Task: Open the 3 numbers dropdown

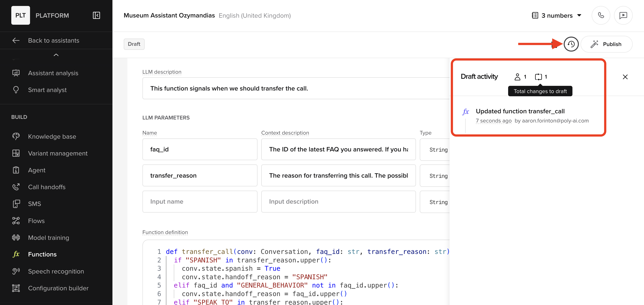Action: [x=556, y=15]
